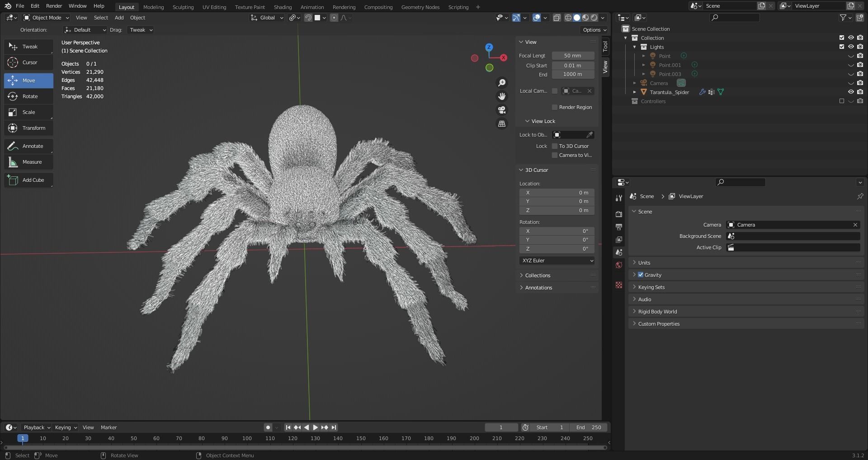The height and width of the screenshot is (460, 868).
Task: Enable the Render Region checkbox
Action: (x=555, y=107)
